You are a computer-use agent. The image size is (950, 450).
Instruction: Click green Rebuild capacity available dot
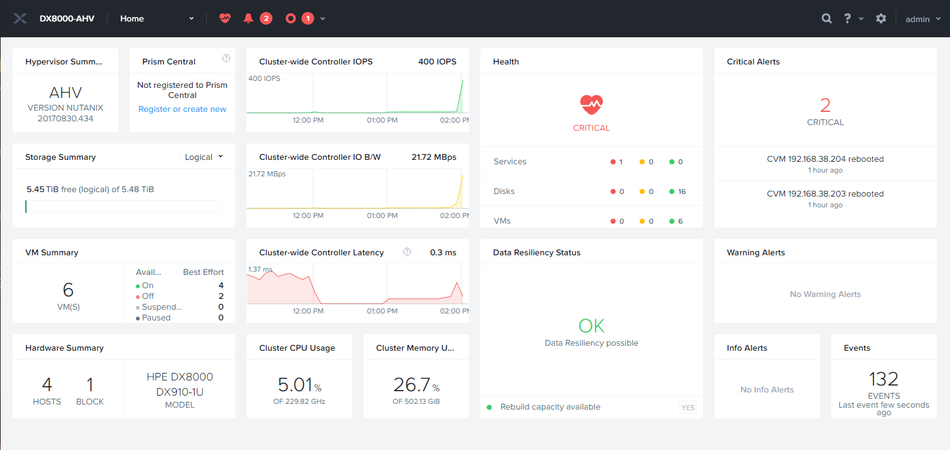(x=489, y=407)
